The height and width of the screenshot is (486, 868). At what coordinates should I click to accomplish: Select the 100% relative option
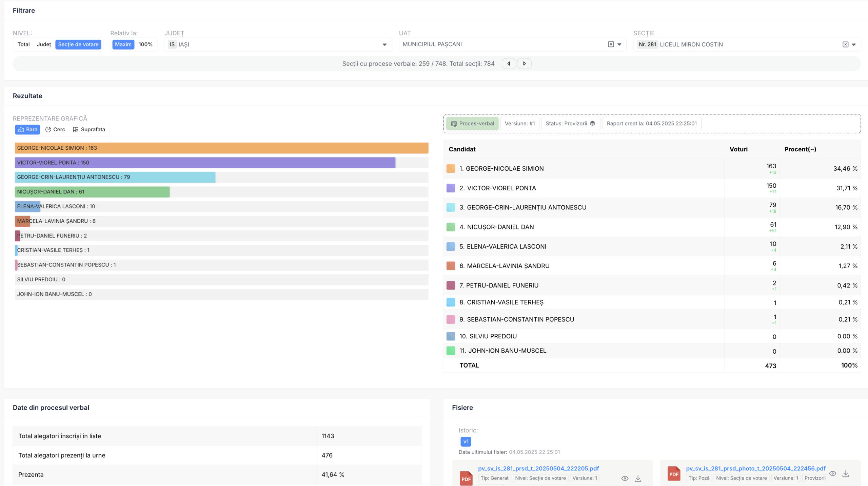145,44
